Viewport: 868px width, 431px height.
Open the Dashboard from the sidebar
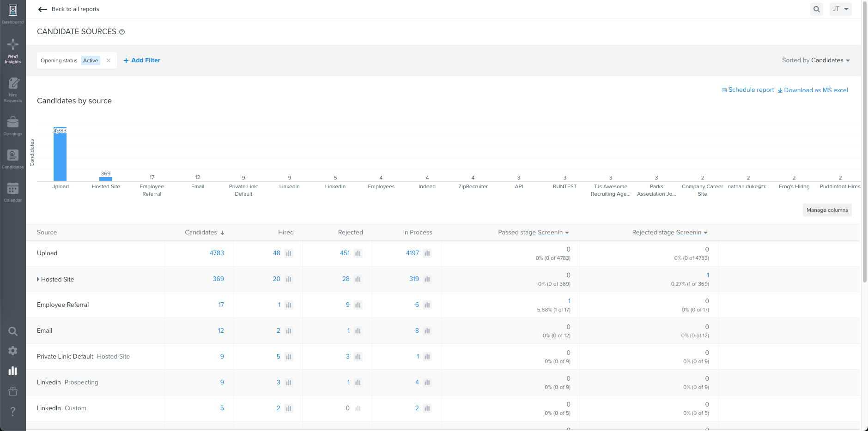(x=12, y=12)
